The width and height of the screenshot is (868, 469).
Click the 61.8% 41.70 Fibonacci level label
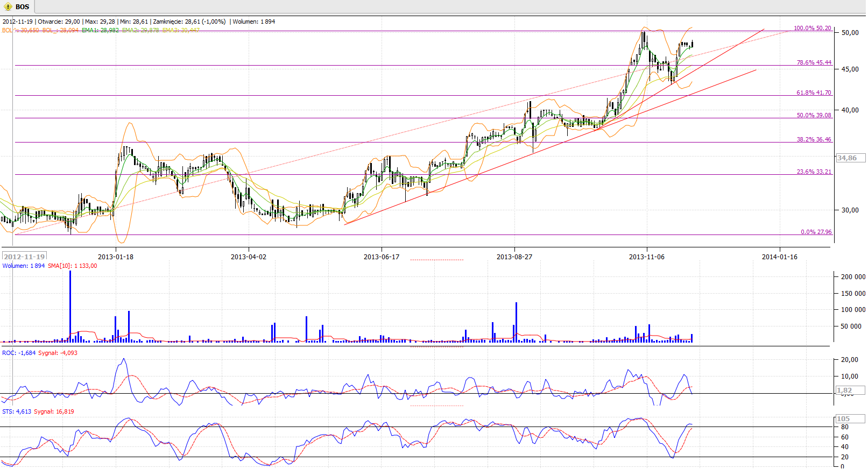pyautogui.click(x=814, y=93)
